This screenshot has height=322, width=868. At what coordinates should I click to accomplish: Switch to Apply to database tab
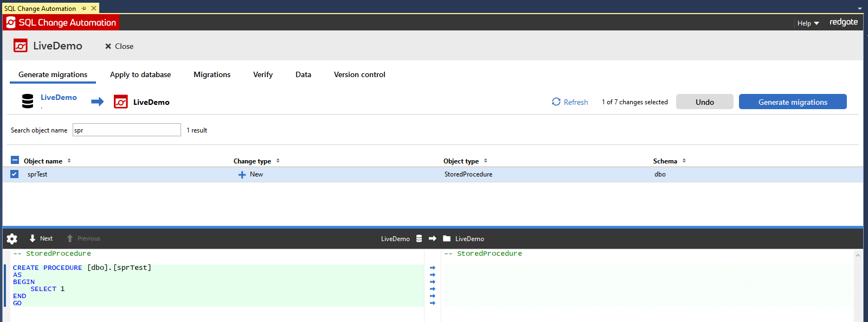[x=140, y=74]
